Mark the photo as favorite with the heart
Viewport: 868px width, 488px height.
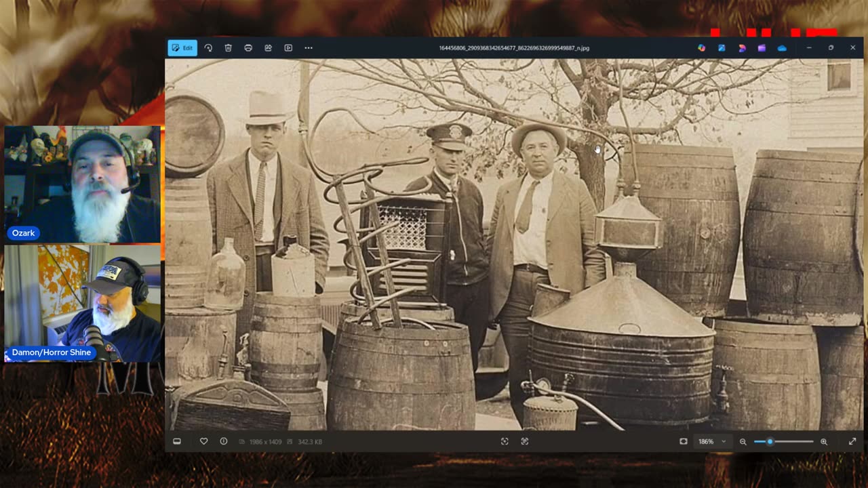pos(203,441)
